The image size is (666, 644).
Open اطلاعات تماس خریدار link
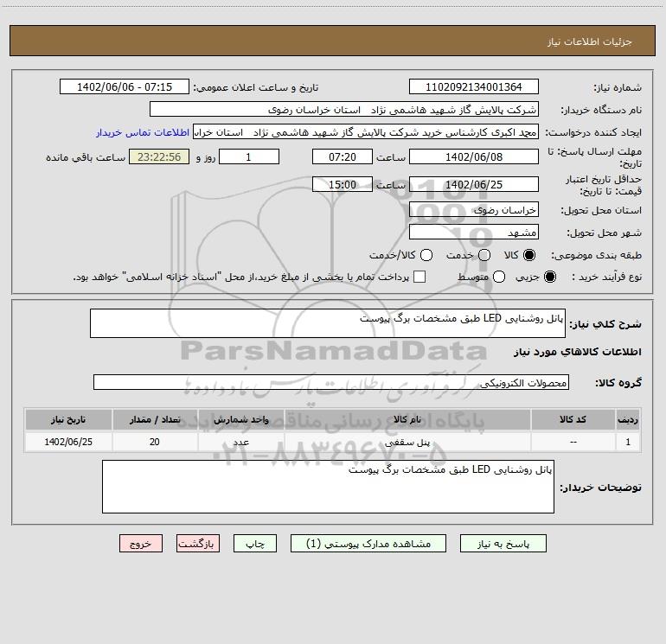[143, 132]
